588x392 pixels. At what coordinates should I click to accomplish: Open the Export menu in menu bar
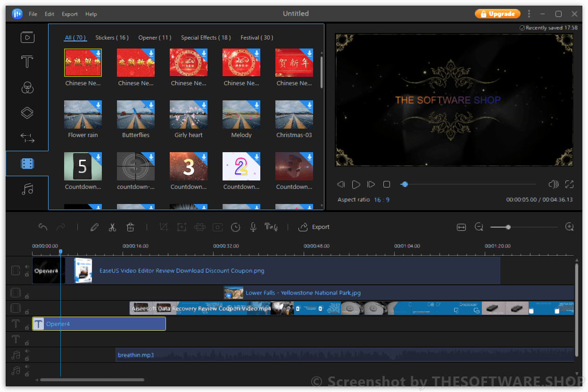(69, 14)
